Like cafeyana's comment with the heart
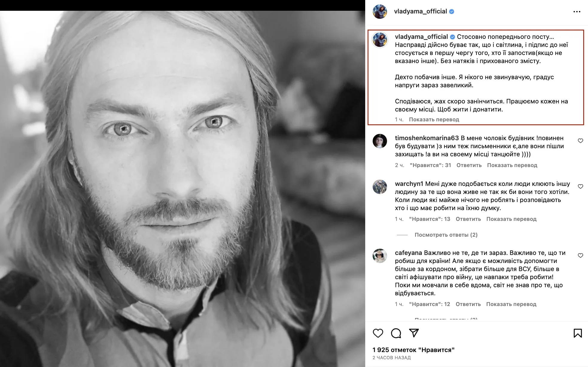Screen dimensions: 588x367 581,256
